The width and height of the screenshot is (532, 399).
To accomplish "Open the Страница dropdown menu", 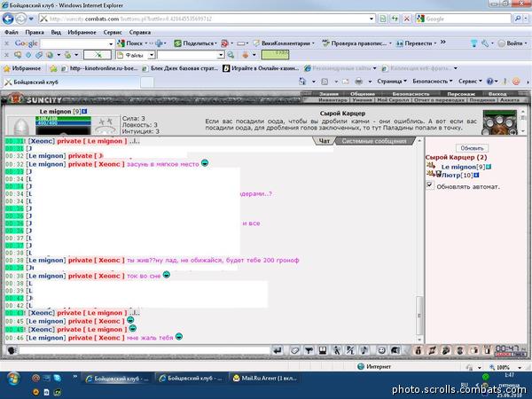I will pos(392,82).
